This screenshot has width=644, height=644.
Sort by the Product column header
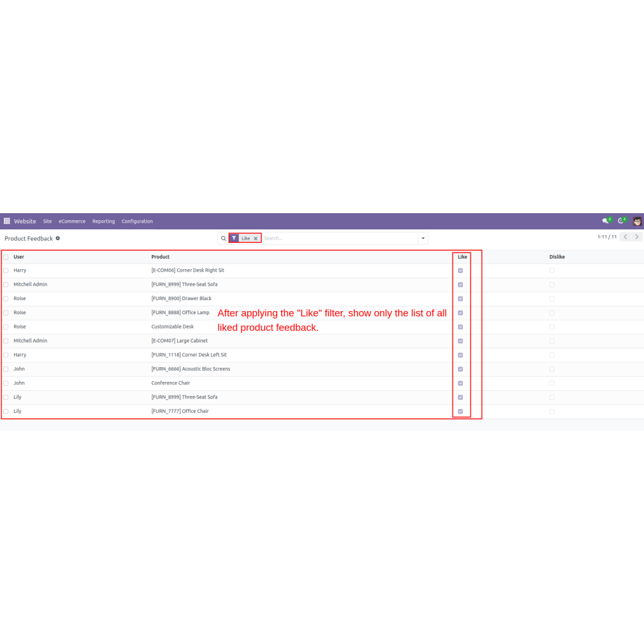(x=160, y=257)
